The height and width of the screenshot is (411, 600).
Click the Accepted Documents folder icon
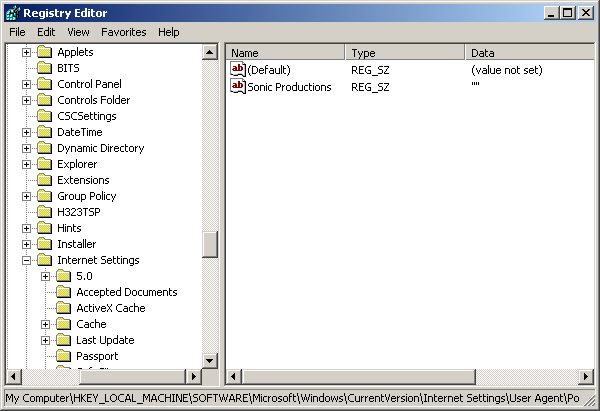[x=64, y=292]
